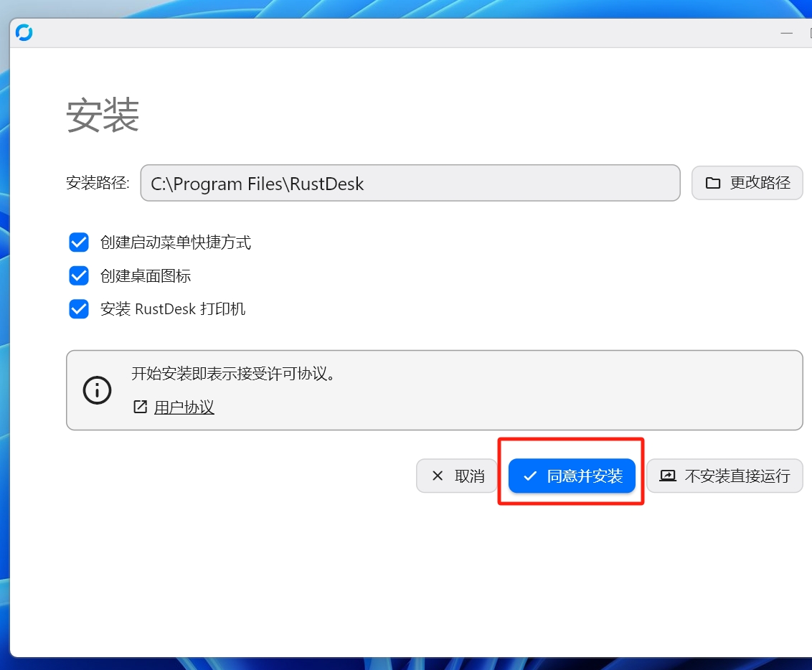Click the X icon on 取消 button
812x670 pixels.
(438, 476)
